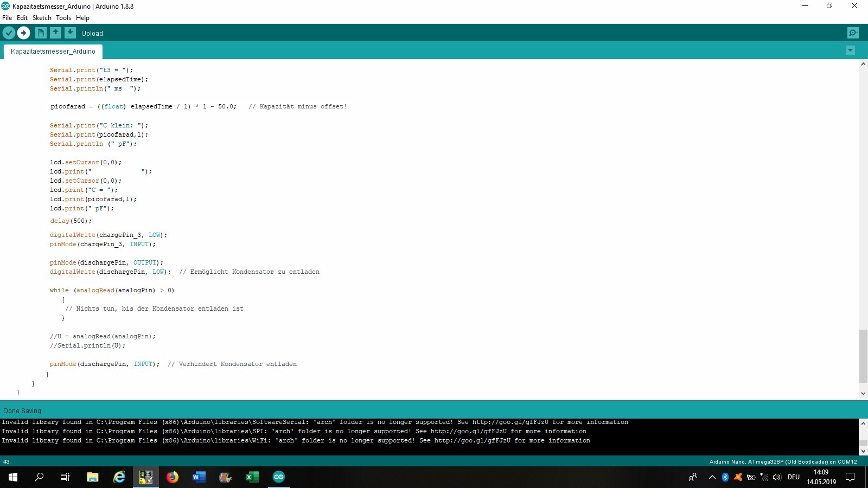The image size is (868, 488).
Task: Click the picofarad calculation code line
Action: [199, 107]
